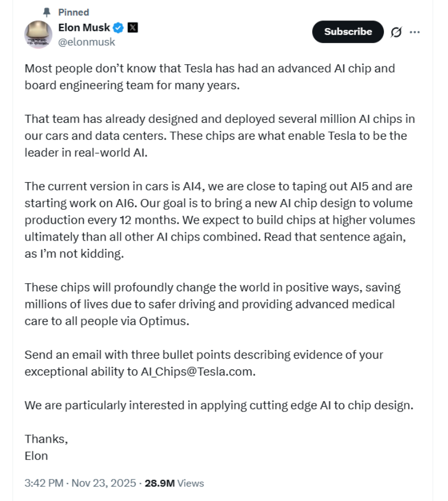
Task: Click the sentence "Send an email with three bullet points"
Action: coord(204,355)
